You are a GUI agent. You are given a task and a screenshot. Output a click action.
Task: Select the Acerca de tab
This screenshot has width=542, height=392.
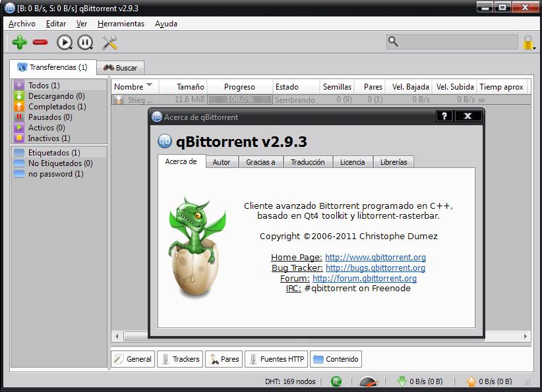(181, 161)
